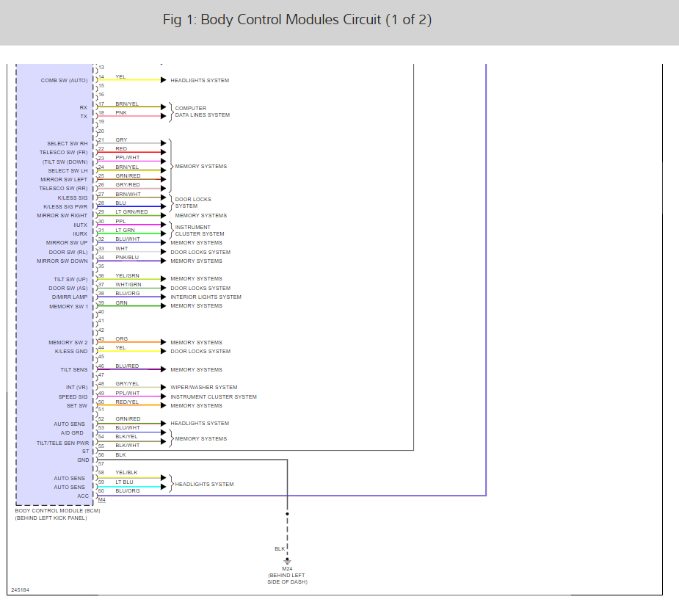Click the GRY/YEL wire color label
Viewport: 679px width, 616px height.
pos(127,384)
